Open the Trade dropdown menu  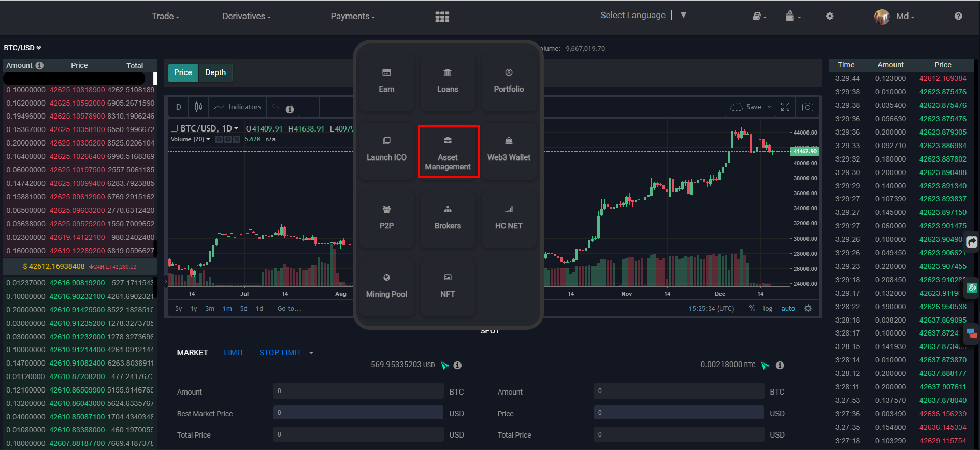[x=165, y=17]
